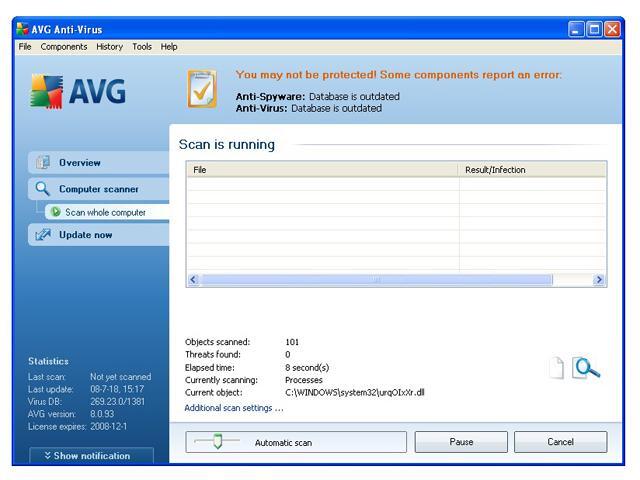
Task: Pause the running scan
Action: point(461,442)
